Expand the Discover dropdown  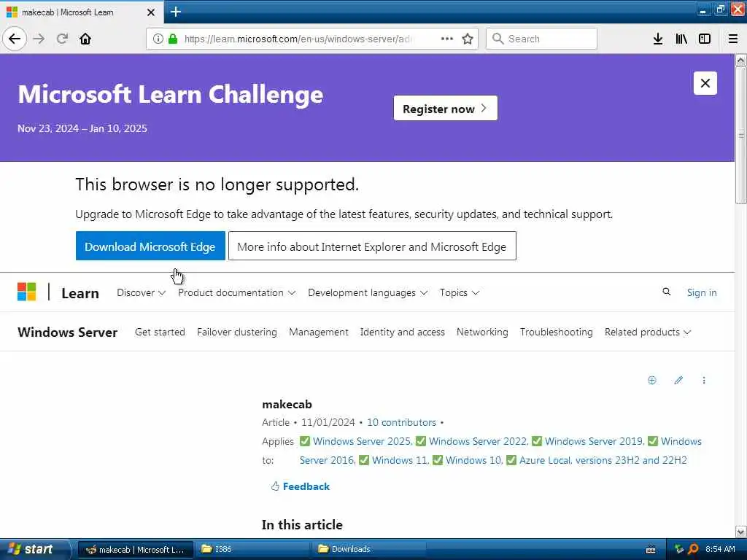tap(141, 292)
